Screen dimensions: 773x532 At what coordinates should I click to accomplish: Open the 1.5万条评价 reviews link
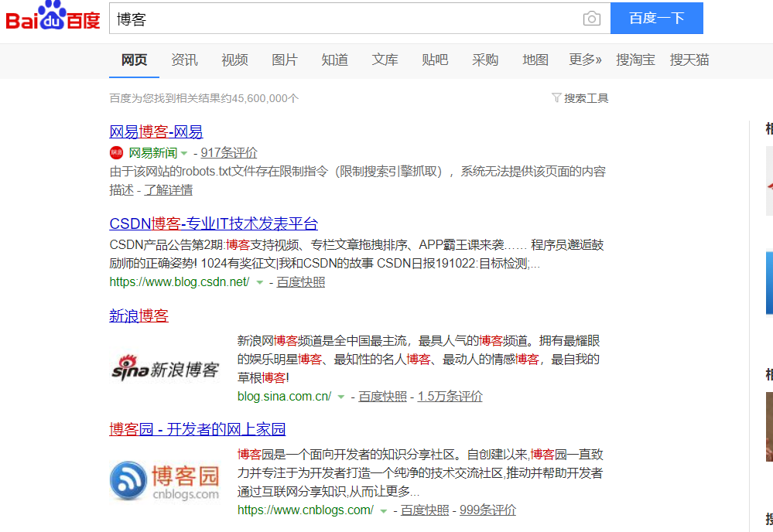[x=450, y=396]
